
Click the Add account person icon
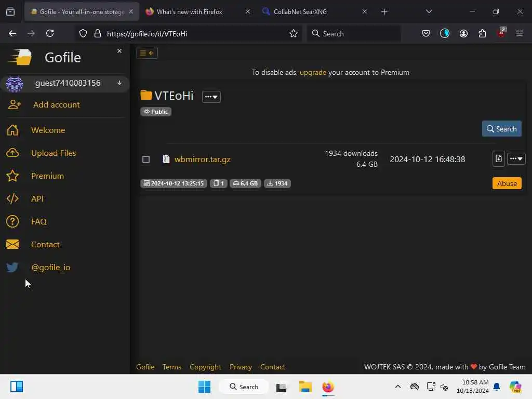click(x=14, y=104)
